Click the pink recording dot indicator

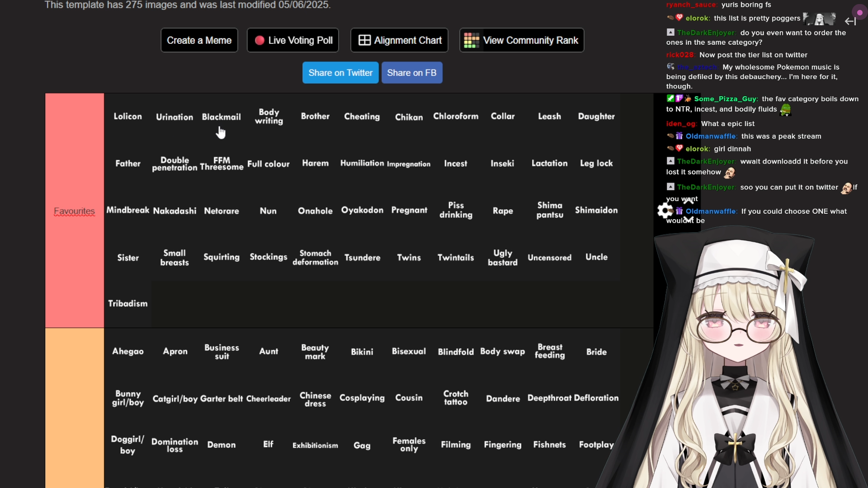pos(859,13)
